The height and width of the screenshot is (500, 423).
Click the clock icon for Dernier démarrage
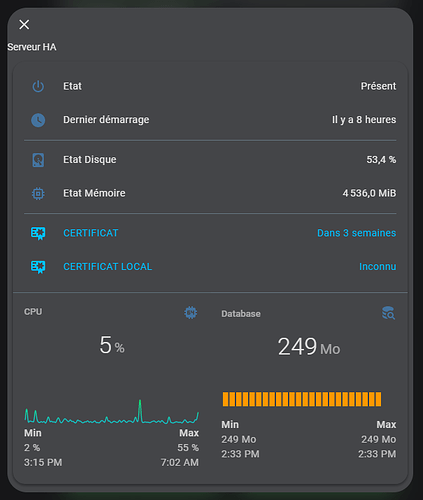(38, 120)
